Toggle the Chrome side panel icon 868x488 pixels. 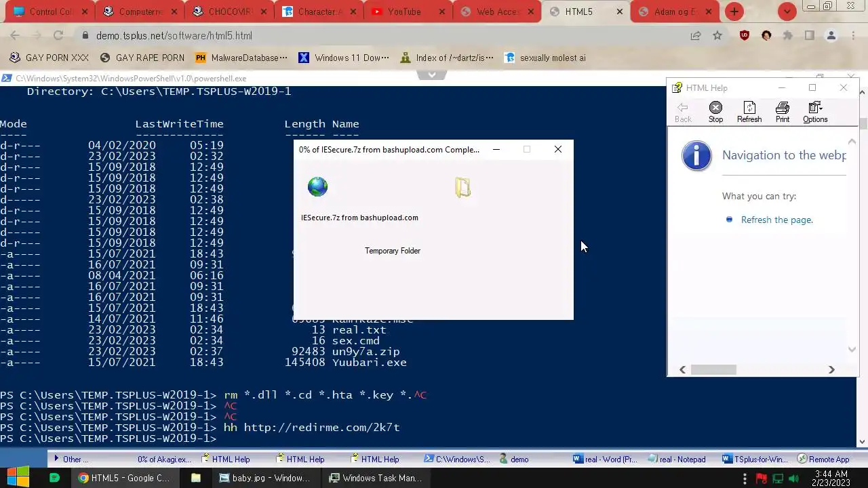[x=809, y=36]
